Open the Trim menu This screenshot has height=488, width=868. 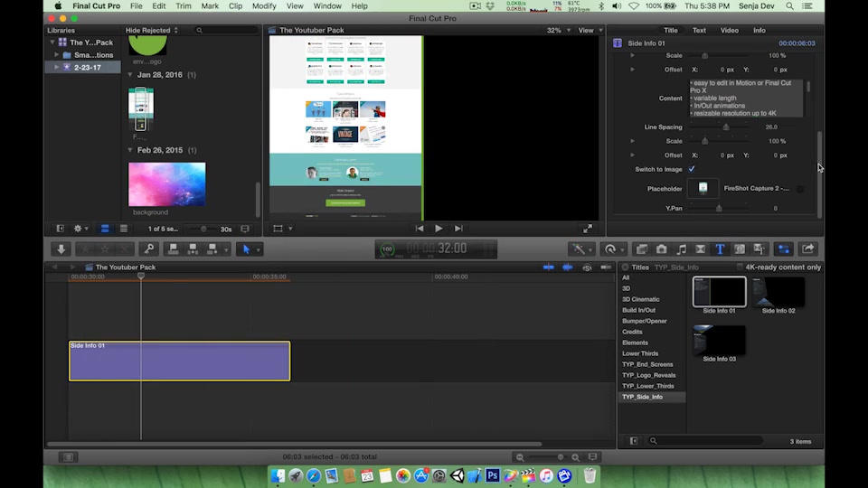184,6
